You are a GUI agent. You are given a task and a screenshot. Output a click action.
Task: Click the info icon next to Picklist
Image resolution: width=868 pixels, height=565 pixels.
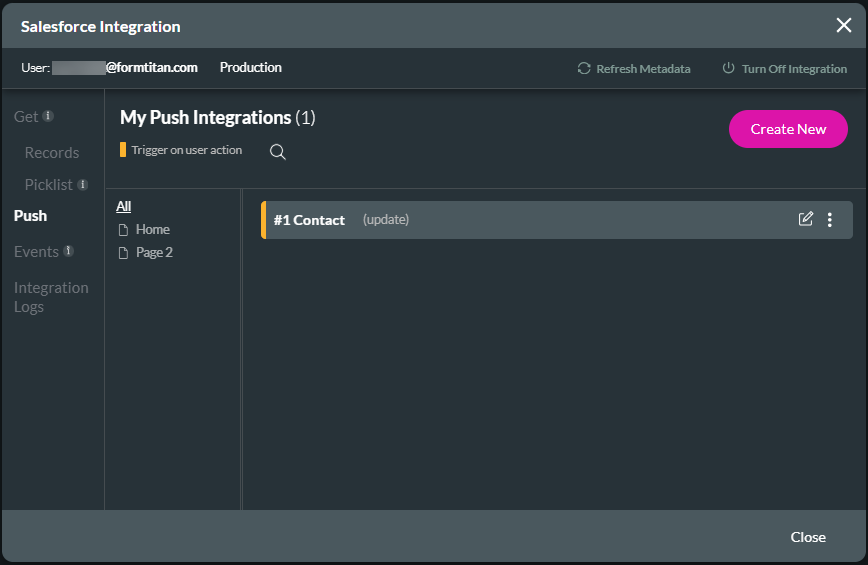coord(82,184)
